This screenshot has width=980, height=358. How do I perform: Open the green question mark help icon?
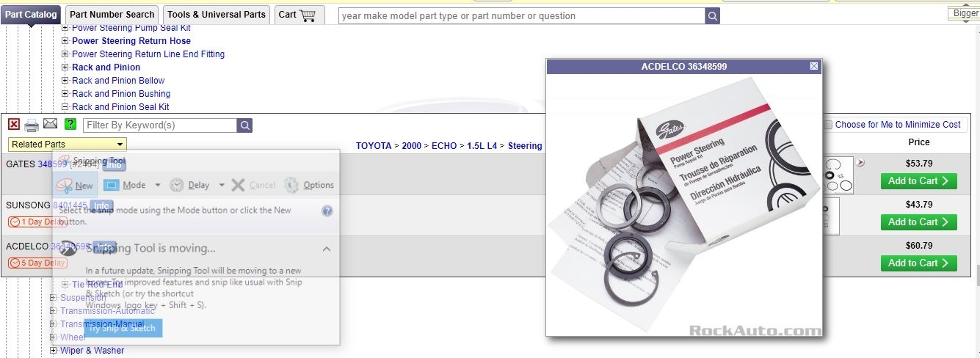[70, 124]
